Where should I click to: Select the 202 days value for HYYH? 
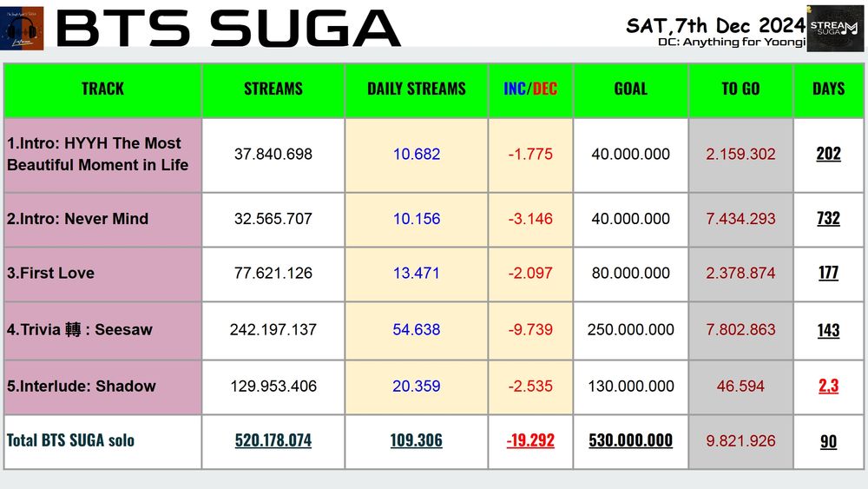(828, 154)
